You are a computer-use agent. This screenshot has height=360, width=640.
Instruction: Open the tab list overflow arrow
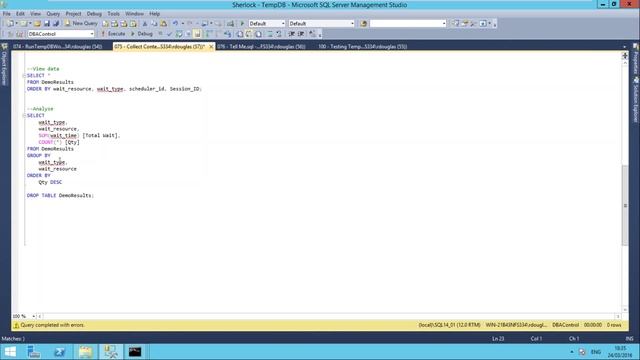(624, 47)
